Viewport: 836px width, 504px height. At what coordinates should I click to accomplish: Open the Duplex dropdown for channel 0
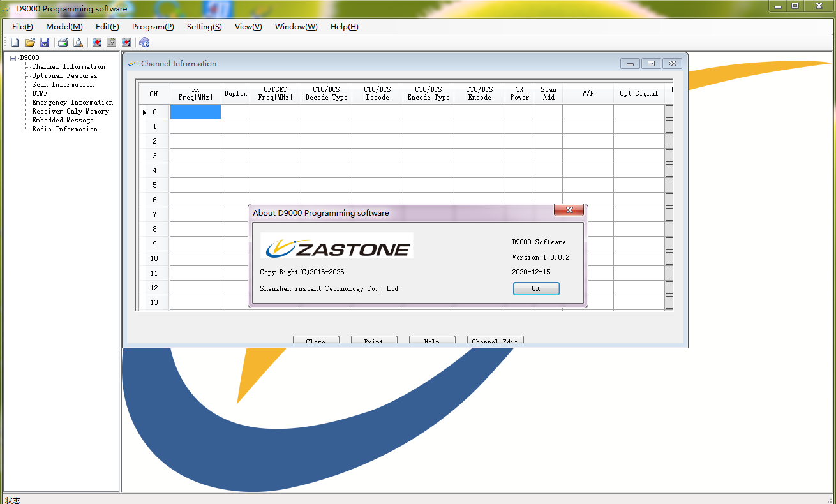coord(235,112)
